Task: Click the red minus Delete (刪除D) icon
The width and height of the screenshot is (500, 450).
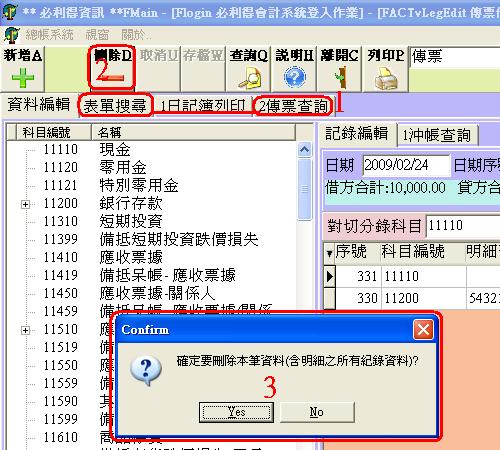Action: point(112,77)
